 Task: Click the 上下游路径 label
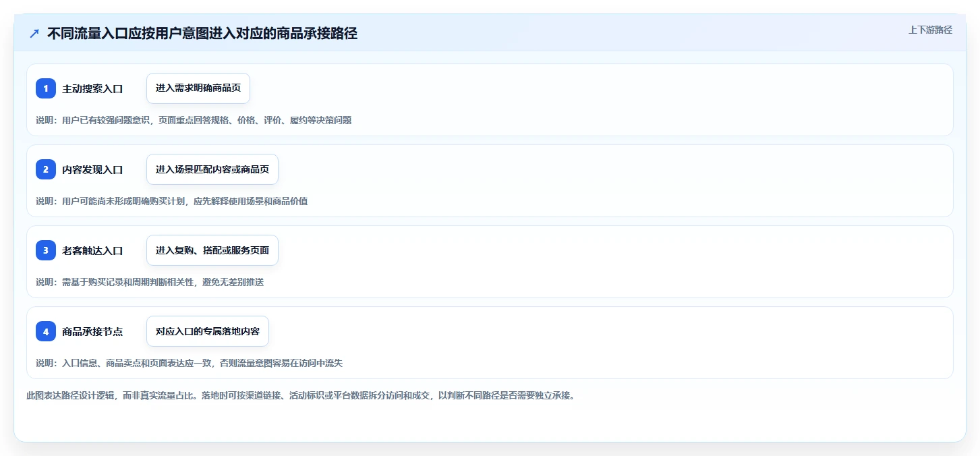[x=930, y=30]
